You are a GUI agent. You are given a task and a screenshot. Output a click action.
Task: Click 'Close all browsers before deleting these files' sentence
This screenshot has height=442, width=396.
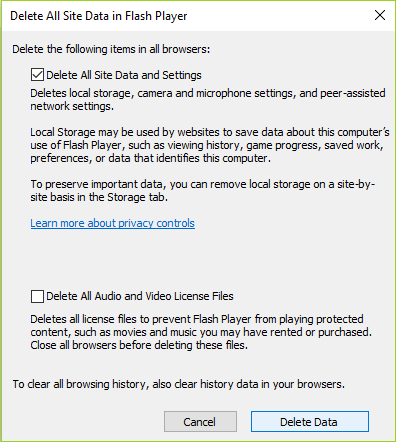pos(139,345)
